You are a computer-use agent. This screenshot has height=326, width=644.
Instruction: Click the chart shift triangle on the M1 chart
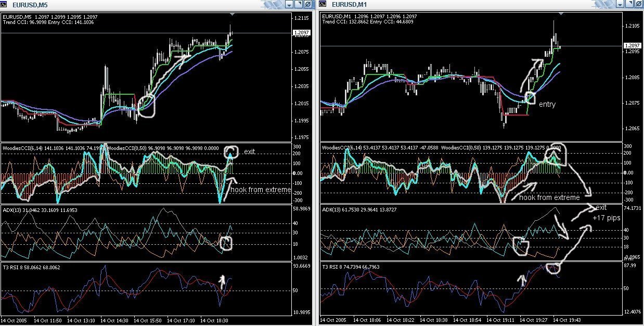pos(561,14)
